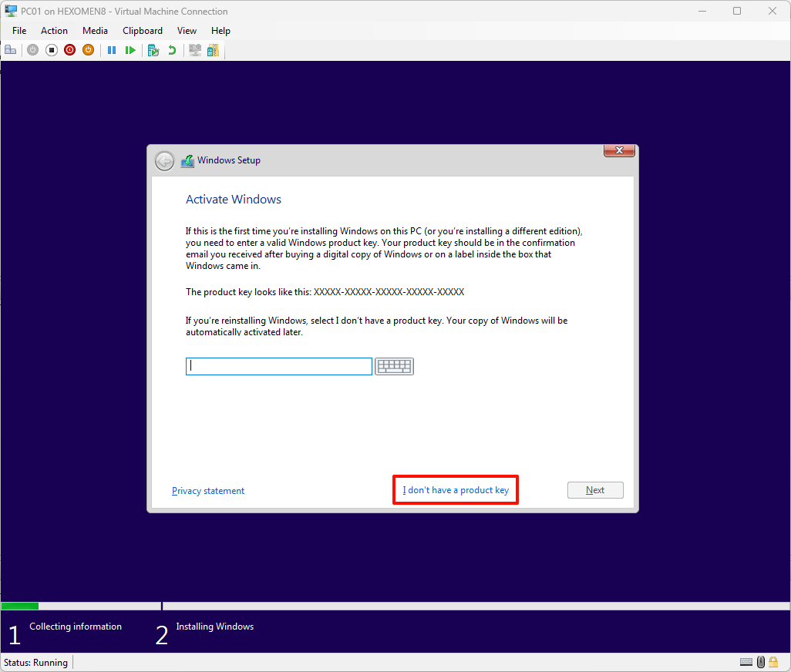Click the green setup progress bar
Screen dimensions: 791x672
[x=20, y=606]
